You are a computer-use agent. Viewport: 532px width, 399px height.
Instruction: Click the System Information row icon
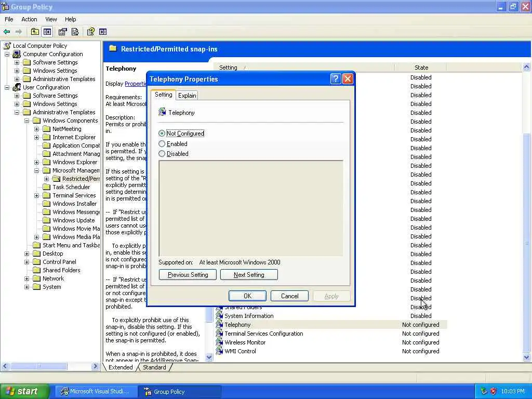[x=220, y=316]
